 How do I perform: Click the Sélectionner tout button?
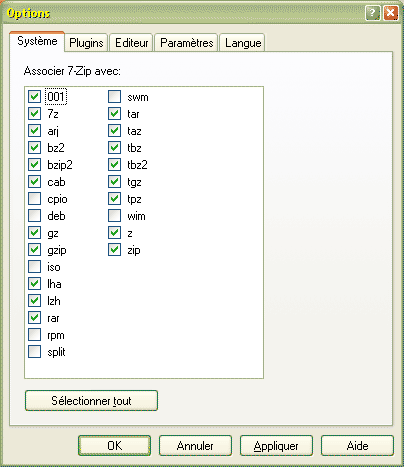(91, 401)
